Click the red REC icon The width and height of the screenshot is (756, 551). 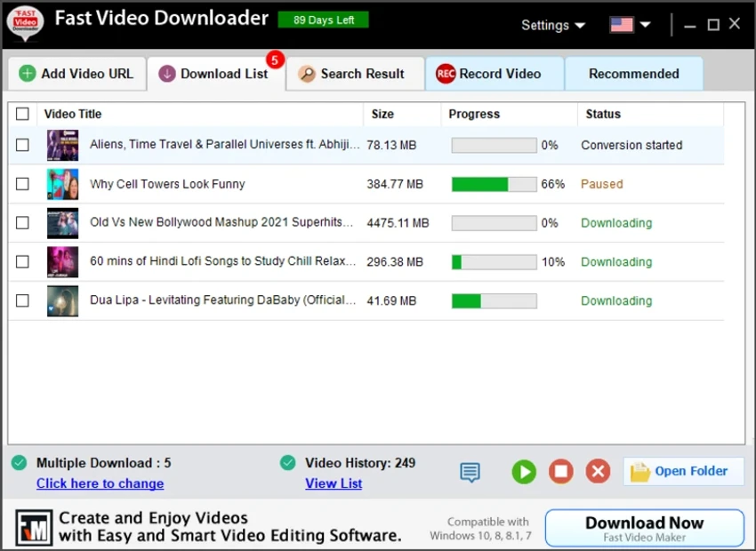[446, 74]
